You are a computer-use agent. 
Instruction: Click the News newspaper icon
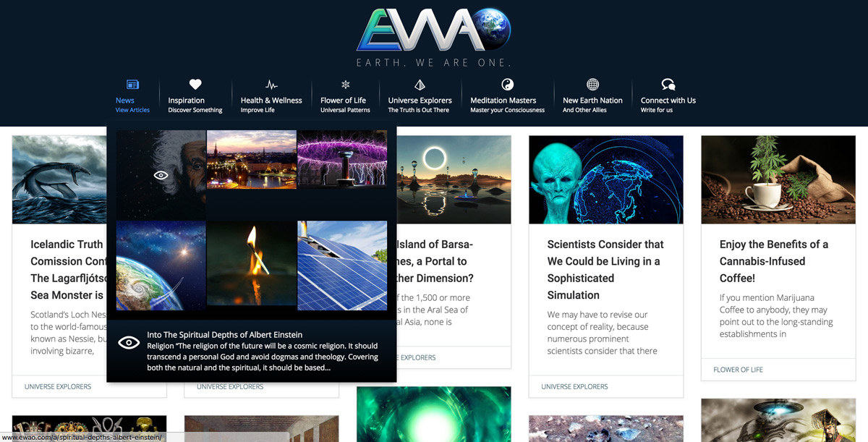click(132, 85)
